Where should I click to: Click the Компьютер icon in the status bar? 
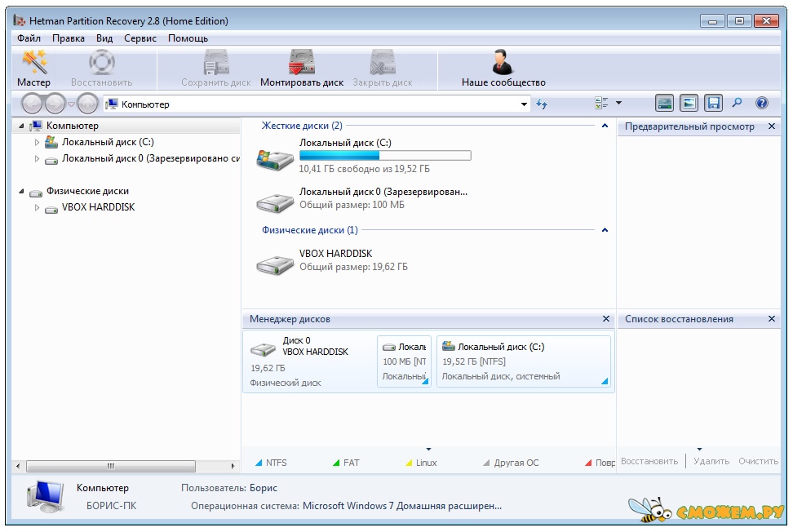46,497
